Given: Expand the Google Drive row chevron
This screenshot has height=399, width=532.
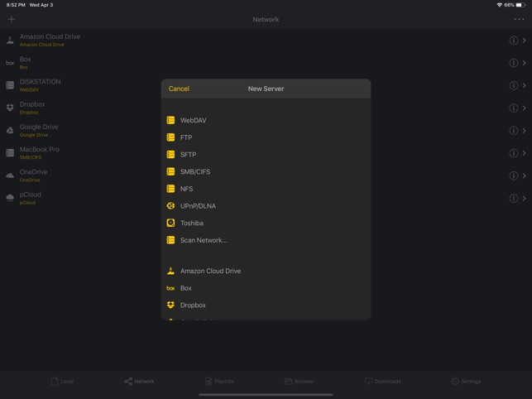Looking at the screenshot, I should [x=525, y=131].
